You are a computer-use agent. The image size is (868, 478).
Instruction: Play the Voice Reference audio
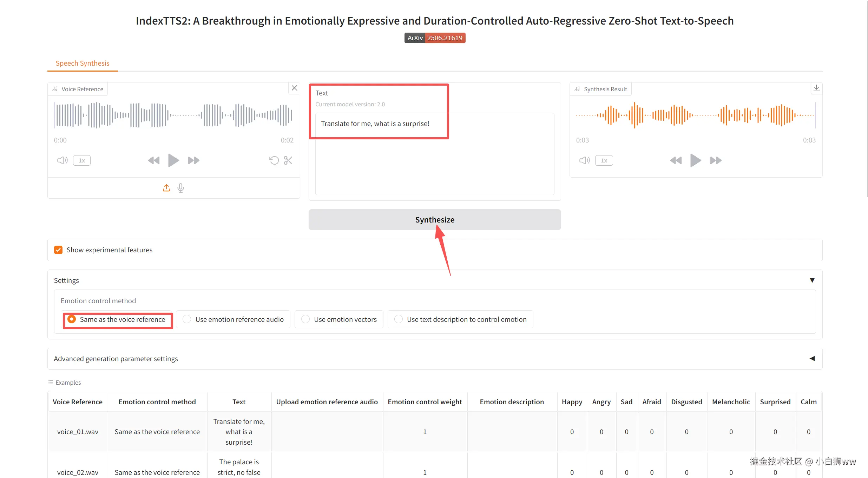(x=173, y=160)
